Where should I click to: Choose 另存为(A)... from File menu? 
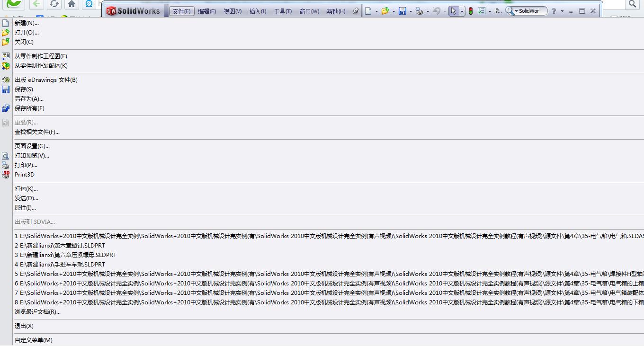[29, 99]
